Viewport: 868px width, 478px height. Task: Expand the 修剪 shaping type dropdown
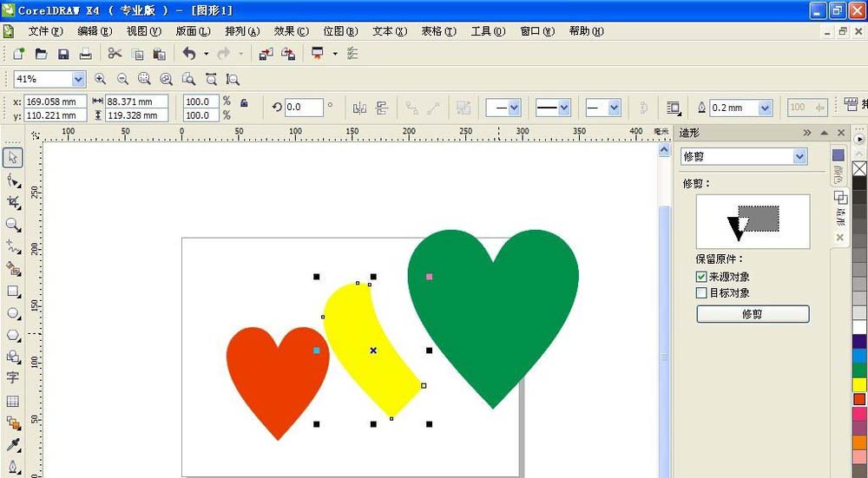click(799, 156)
